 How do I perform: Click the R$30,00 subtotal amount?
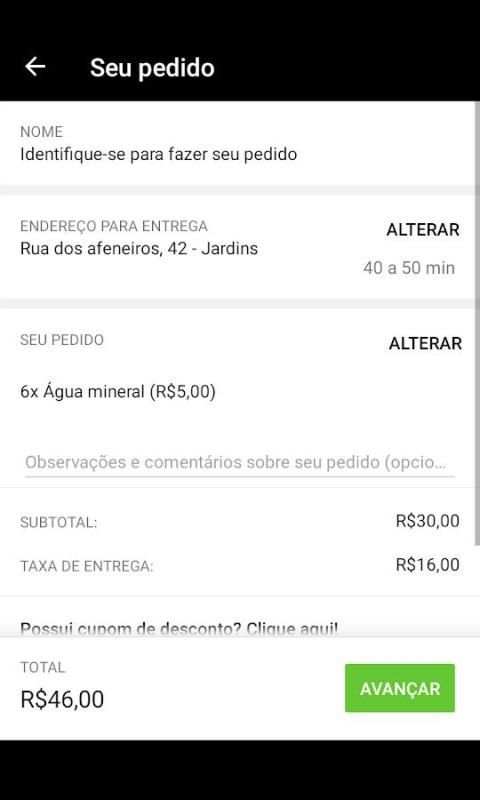(x=427, y=521)
